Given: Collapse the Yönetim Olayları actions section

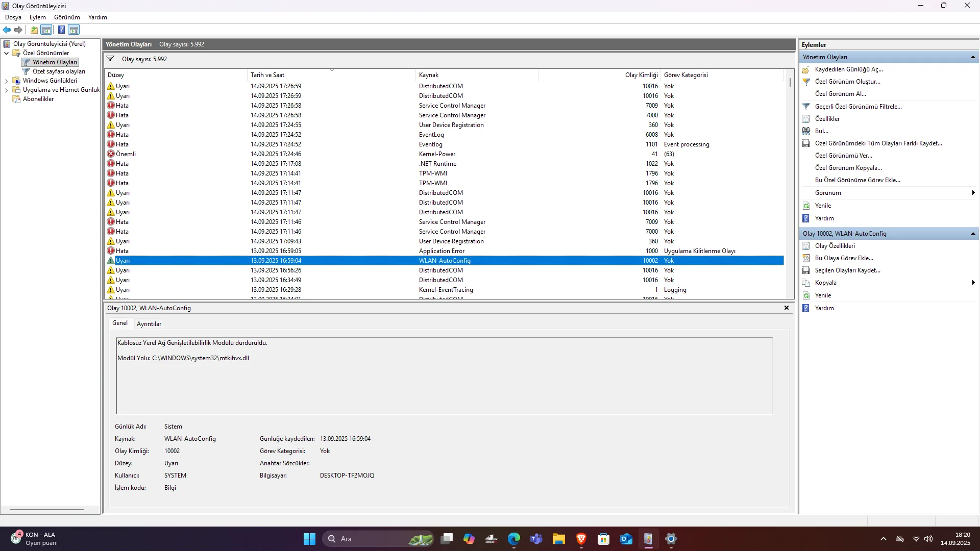Looking at the screenshot, I should click(973, 57).
